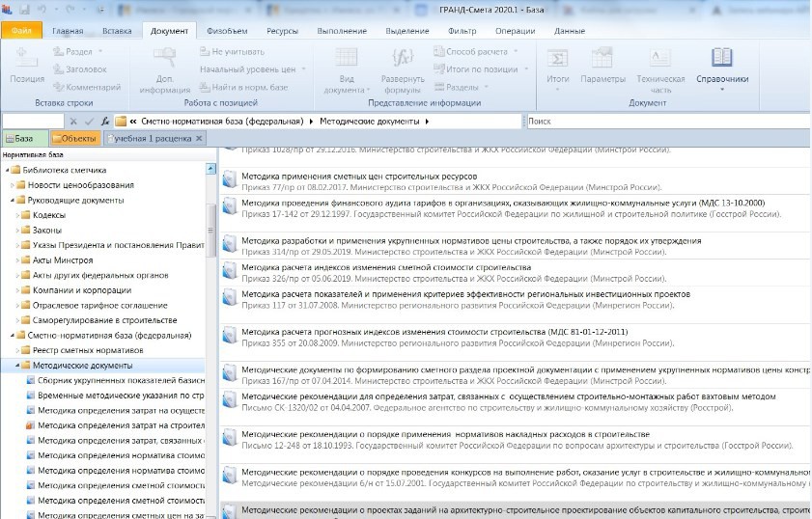Open Методика проведения финансового аудита тарифов
This screenshot has height=519, width=812.
point(503,203)
